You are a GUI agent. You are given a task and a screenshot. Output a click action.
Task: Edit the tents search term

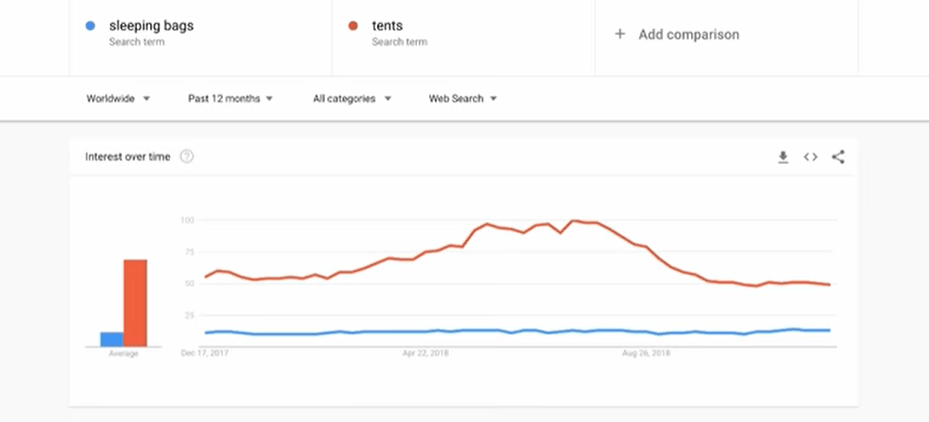tap(388, 27)
